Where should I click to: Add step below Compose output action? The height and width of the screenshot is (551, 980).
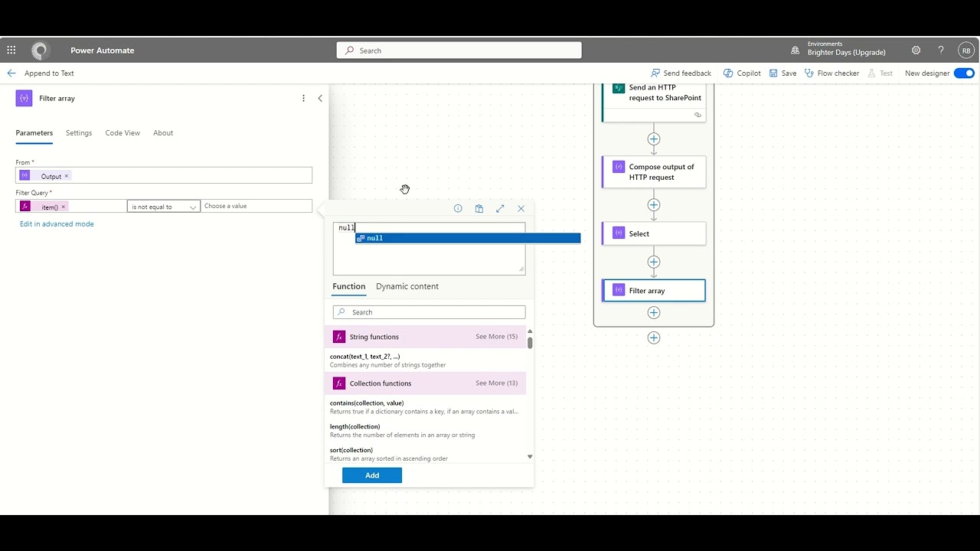pyautogui.click(x=654, y=205)
